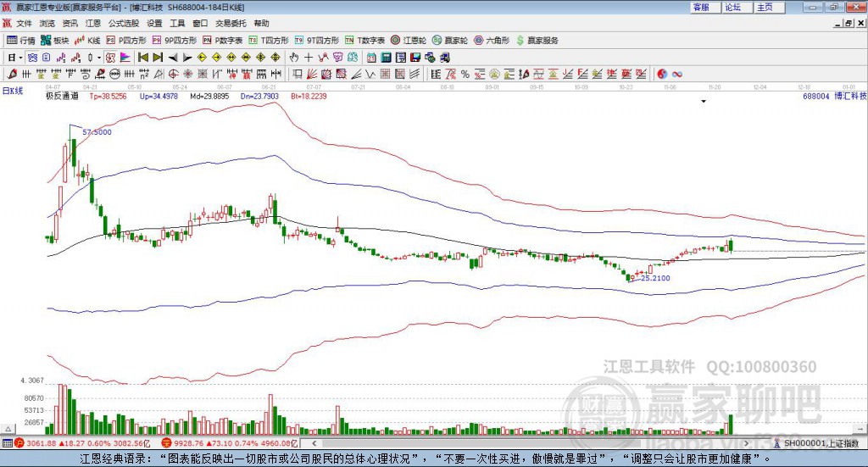Open the 资讯 menu
The image size is (868, 467).
[70, 23]
